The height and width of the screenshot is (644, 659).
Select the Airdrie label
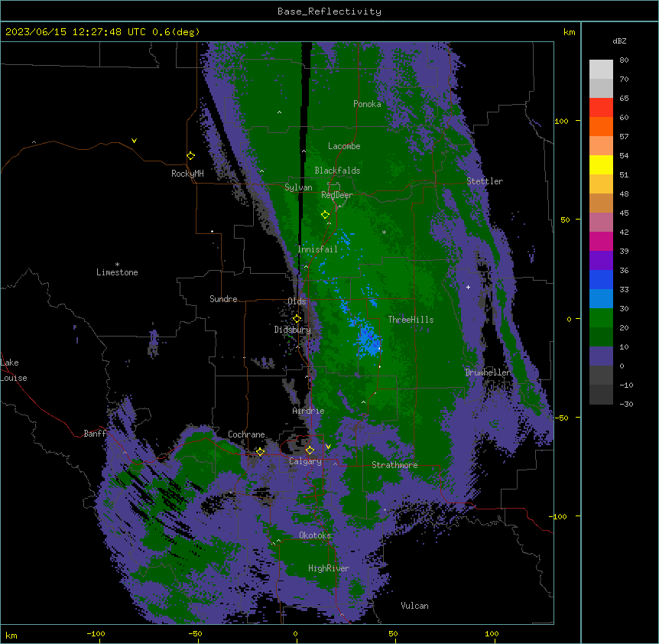pyautogui.click(x=308, y=411)
